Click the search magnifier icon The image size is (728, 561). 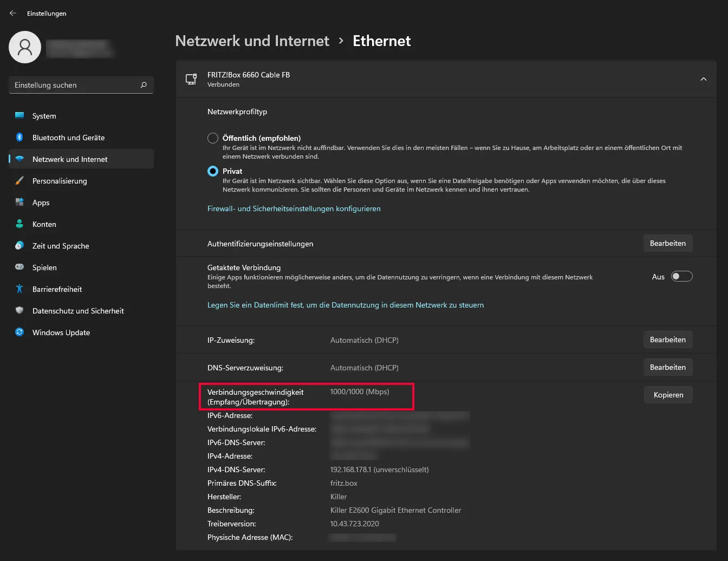click(144, 85)
